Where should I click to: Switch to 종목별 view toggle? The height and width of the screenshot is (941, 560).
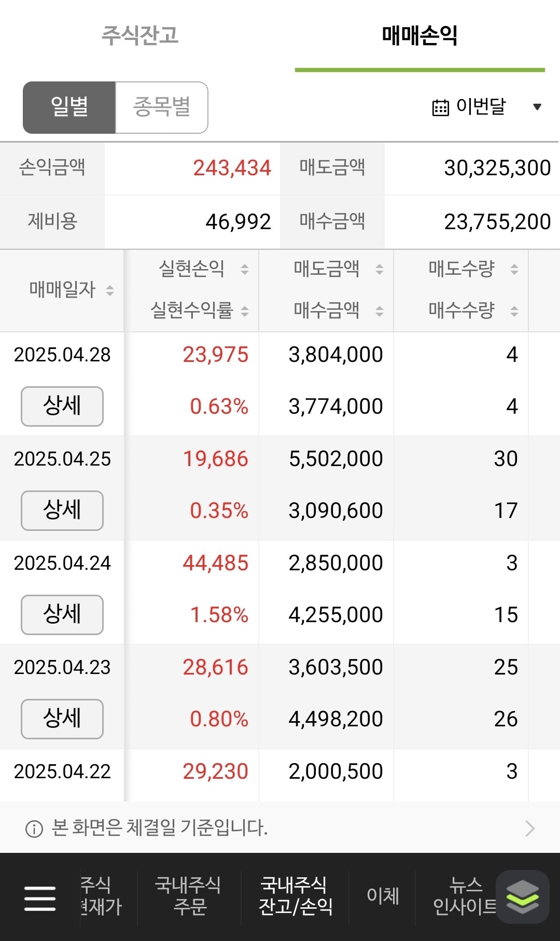click(162, 107)
